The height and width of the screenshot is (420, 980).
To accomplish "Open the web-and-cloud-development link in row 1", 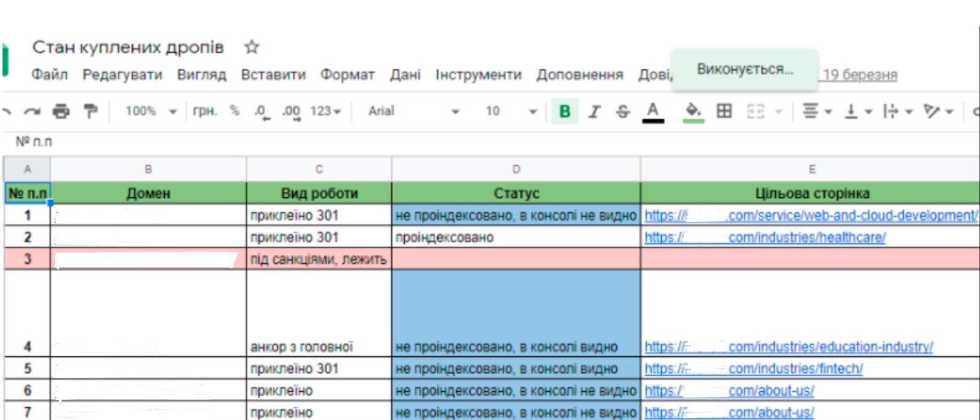I will (x=811, y=216).
